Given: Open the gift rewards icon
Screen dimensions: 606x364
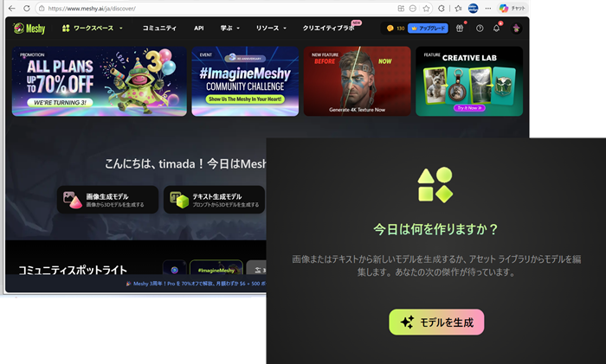Looking at the screenshot, I should click(460, 29).
